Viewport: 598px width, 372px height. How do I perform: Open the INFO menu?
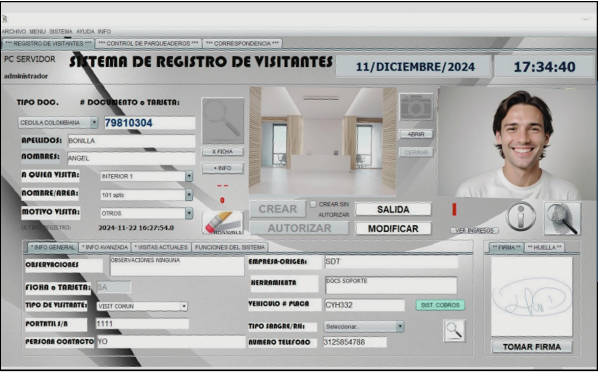point(104,31)
